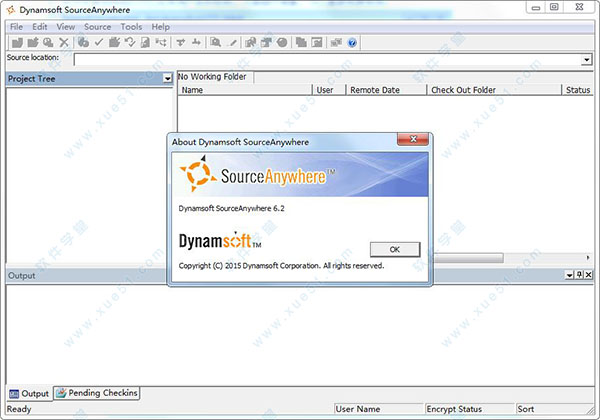This screenshot has width=600, height=420.
Task: Click the file list scroll right arrow
Action: coord(588,258)
